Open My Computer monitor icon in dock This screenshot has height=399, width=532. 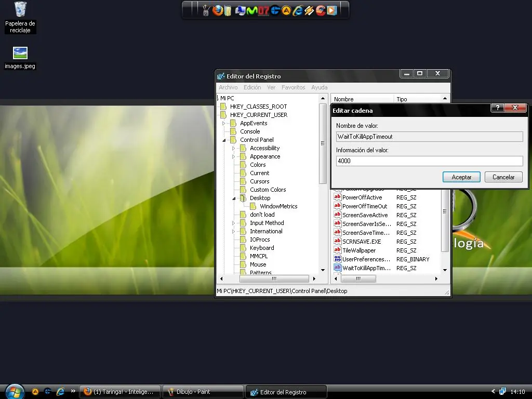(240, 10)
